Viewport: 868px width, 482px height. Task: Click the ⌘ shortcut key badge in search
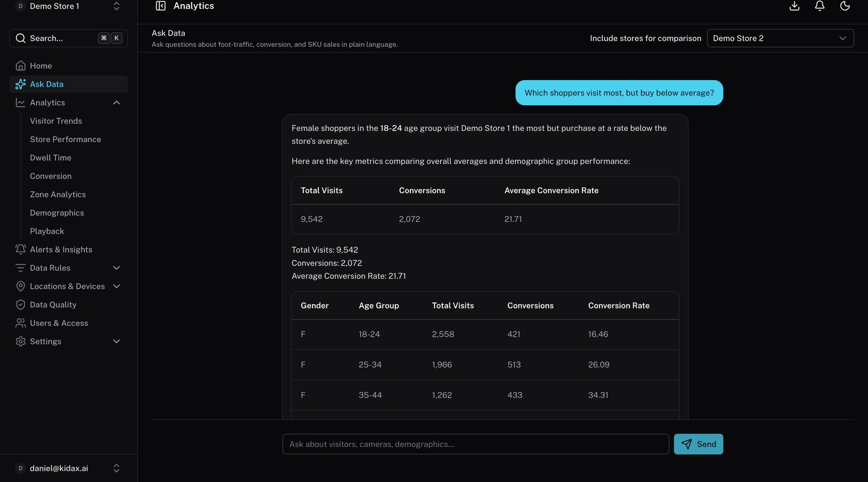click(x=104, y=38)
